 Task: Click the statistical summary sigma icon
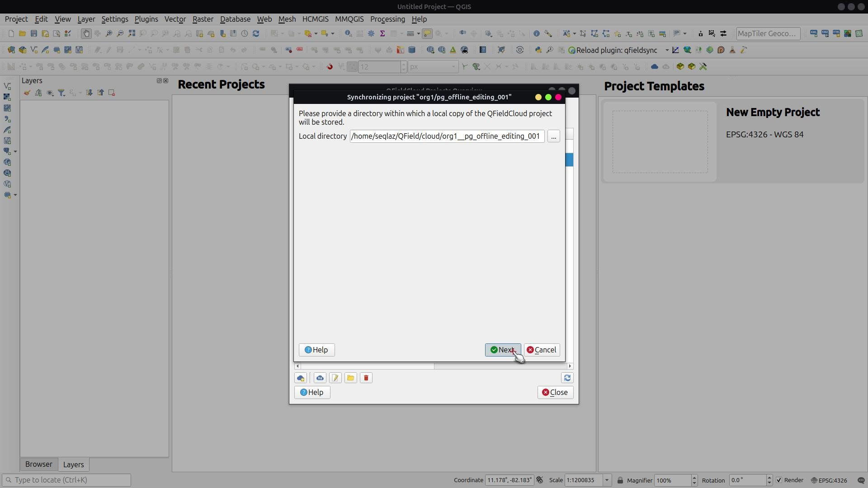pyautogui.click(x=382, y=33)
